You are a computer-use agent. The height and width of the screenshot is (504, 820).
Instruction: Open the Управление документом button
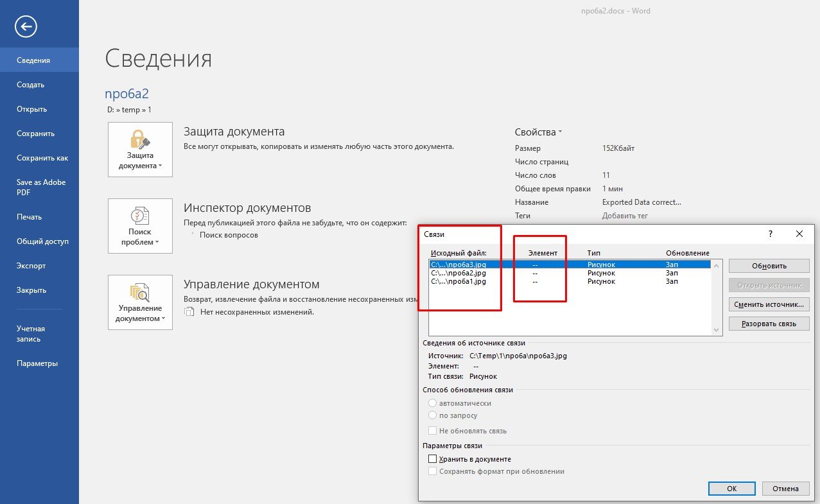pyautogui.click(x=140, y=302)
